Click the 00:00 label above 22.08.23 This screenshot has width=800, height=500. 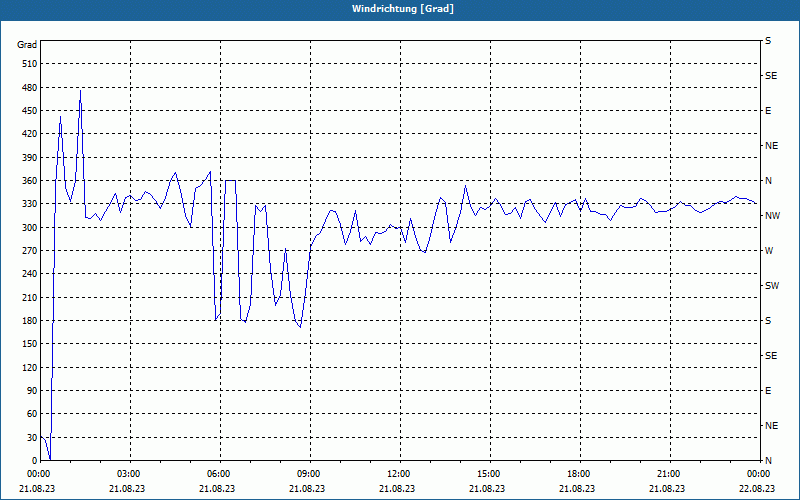coord(757,473)
